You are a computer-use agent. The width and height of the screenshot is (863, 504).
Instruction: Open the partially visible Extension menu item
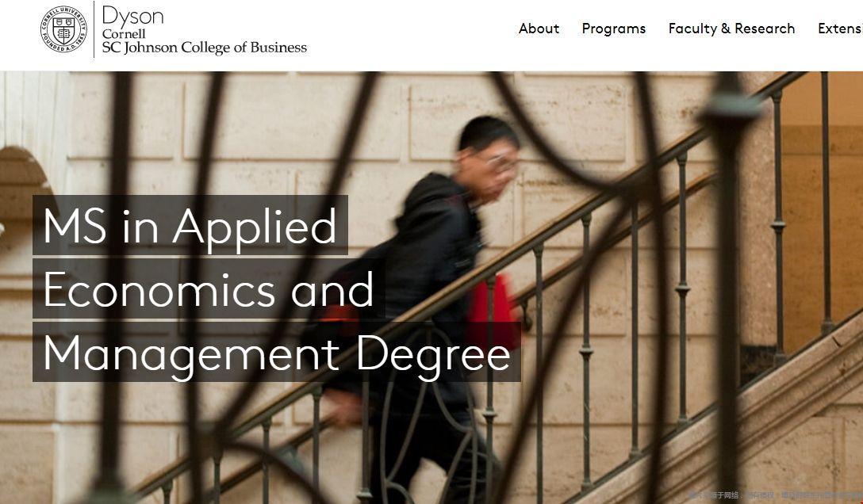(839, 29)
